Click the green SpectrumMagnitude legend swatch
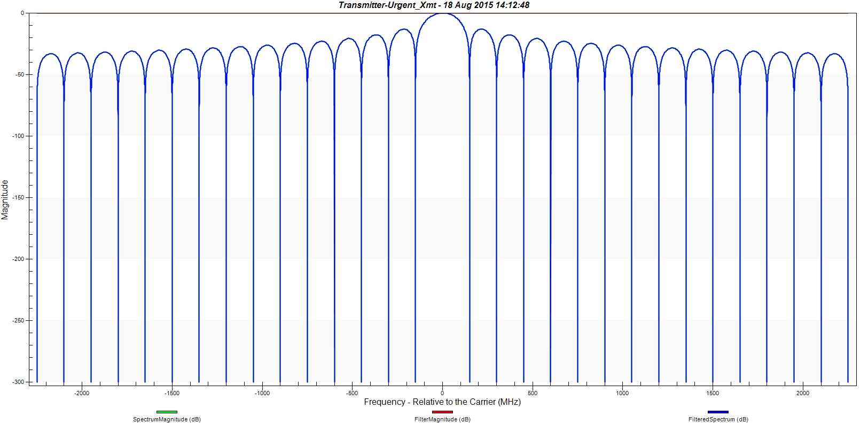The image size is (868, 423). pos(167,412)
